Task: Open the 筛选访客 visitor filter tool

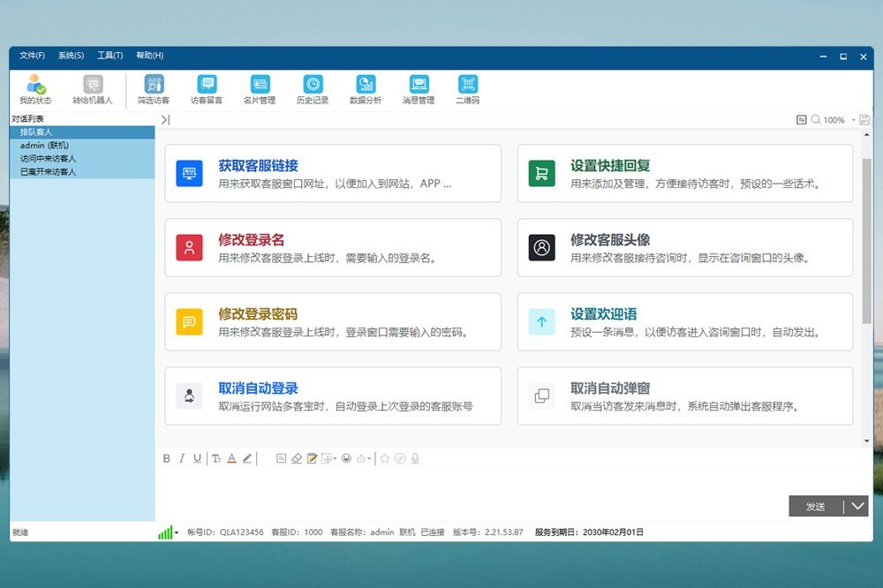Action: [x=154, y=89]
